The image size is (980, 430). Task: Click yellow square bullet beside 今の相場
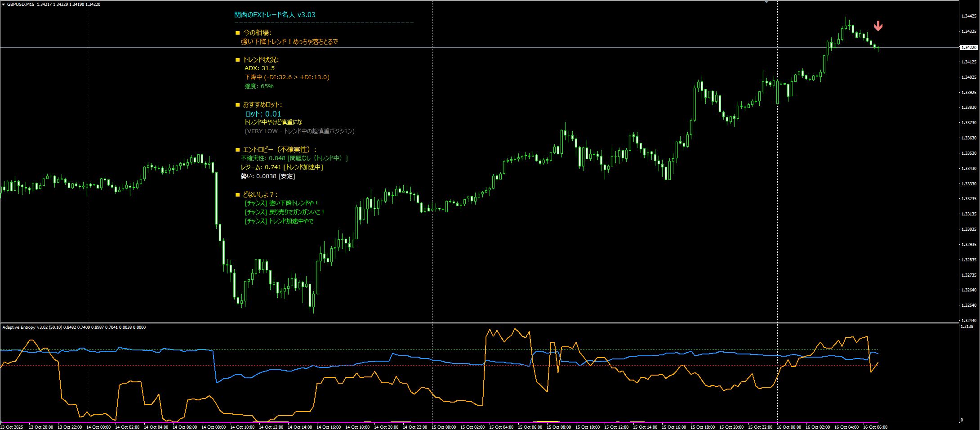click(237, 33)
